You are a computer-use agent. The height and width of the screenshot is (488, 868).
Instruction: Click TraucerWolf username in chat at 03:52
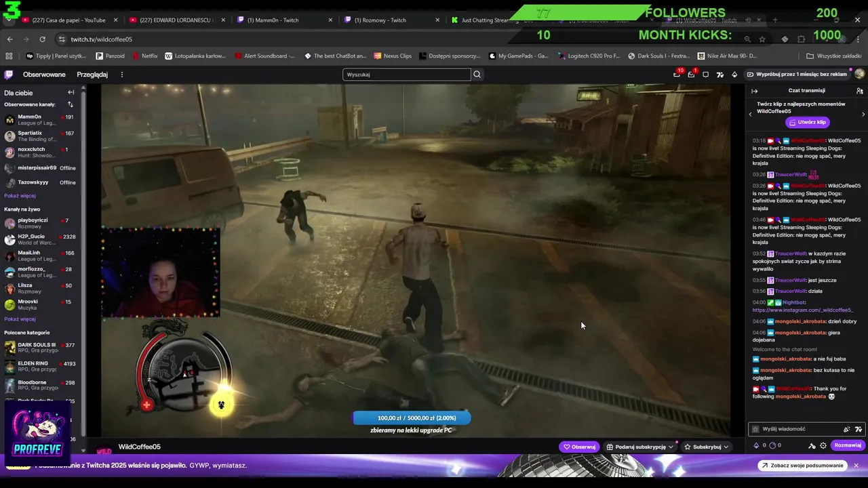(x=791, y=253)
